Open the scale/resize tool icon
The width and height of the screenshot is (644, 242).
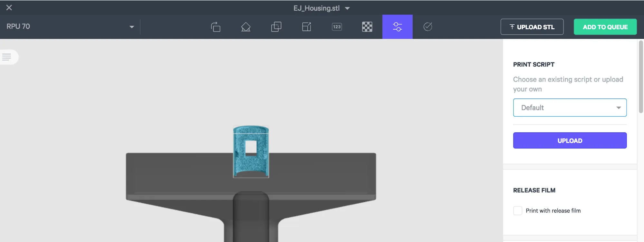pyautogui.click(x=307, y=27)
